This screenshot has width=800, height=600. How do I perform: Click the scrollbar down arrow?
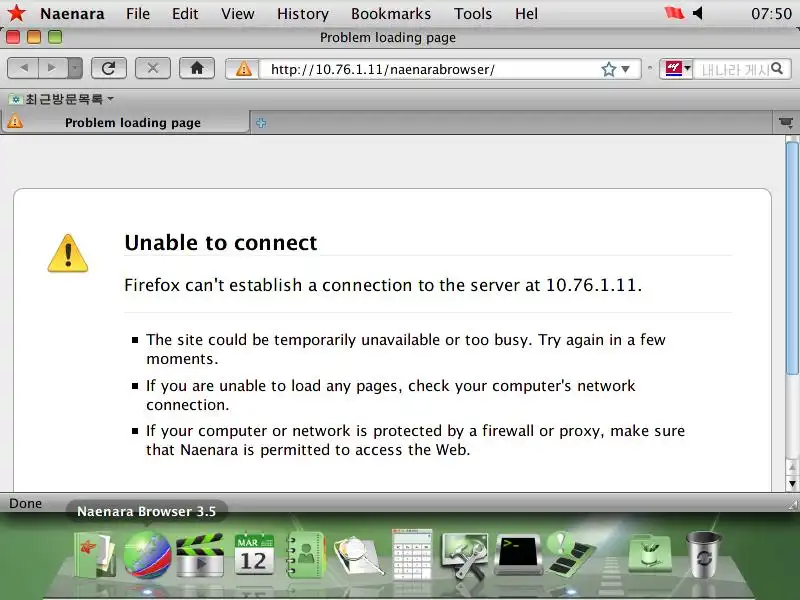pos(792,484)
